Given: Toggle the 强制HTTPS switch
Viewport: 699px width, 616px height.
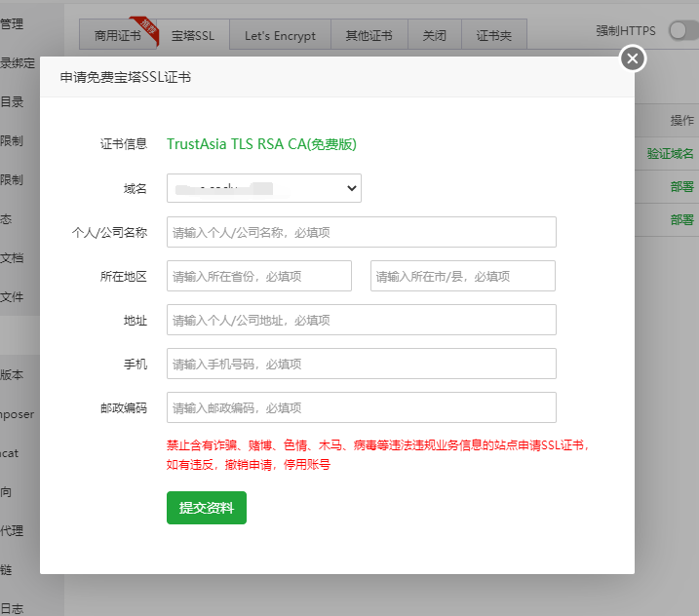Looking at the screenshot, I should pos(683,31).
